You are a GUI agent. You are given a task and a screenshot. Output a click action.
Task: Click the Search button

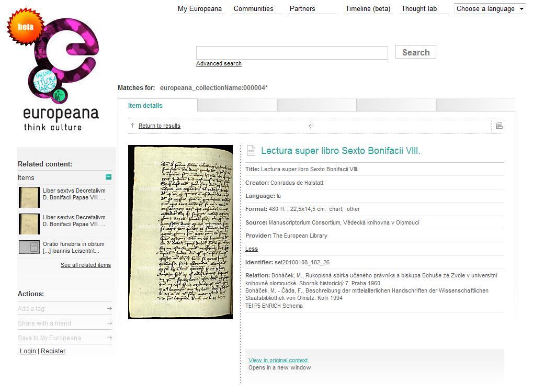(x=416, y=52)
